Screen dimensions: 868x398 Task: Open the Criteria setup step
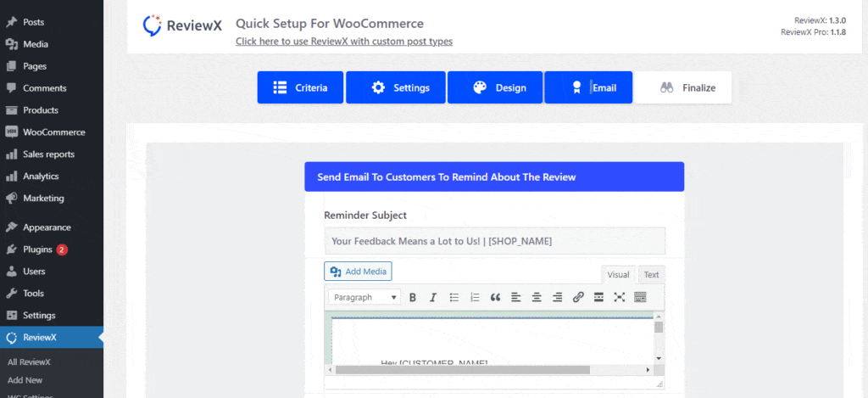click(300, 87)
